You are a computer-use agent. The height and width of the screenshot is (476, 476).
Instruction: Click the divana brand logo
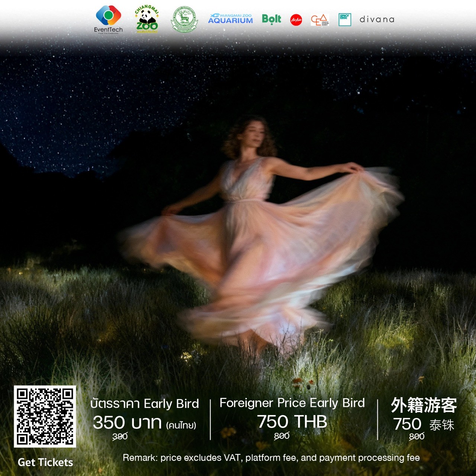[377, 19]
